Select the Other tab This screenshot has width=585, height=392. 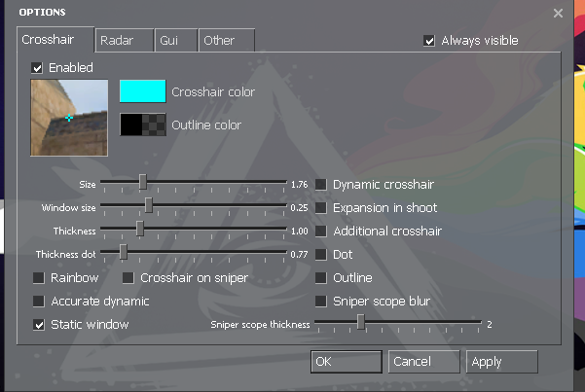coord(225,41)
